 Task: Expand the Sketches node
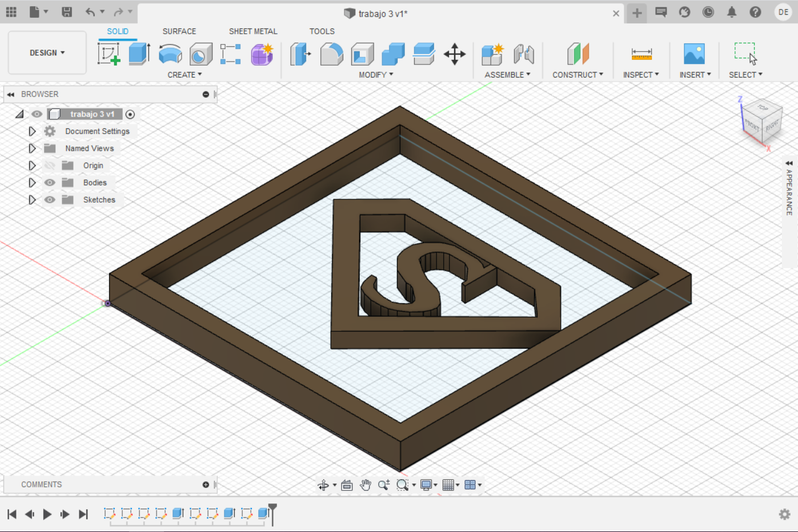[32, 200]
